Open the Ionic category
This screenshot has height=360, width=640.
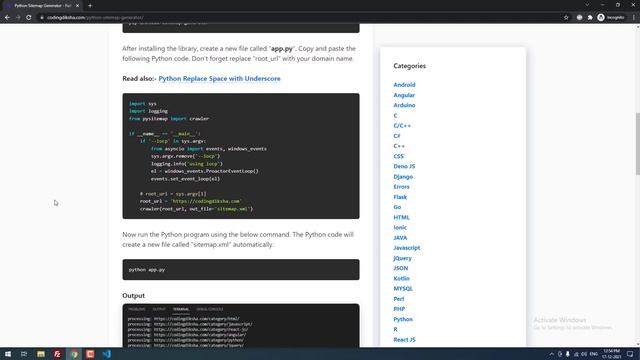pos(400,228)
